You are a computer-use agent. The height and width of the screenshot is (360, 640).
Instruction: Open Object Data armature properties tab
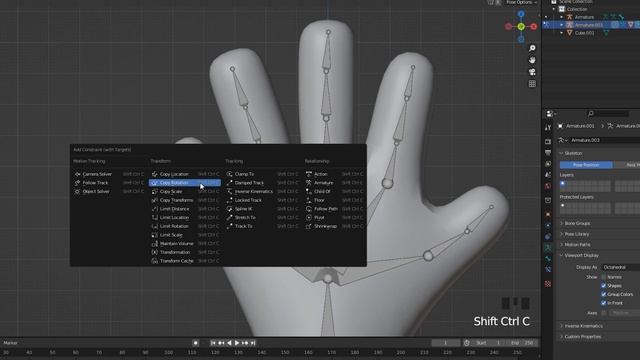[548, 247]
